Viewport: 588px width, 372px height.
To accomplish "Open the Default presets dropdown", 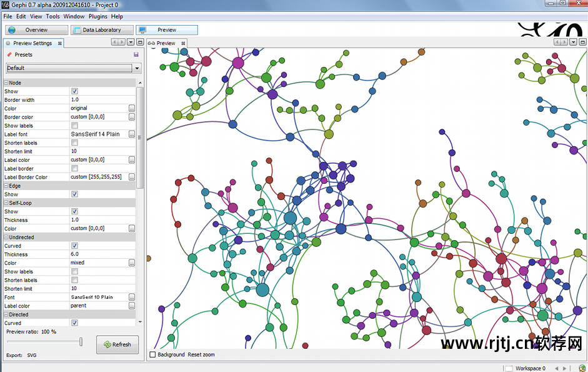I will 137,68.
